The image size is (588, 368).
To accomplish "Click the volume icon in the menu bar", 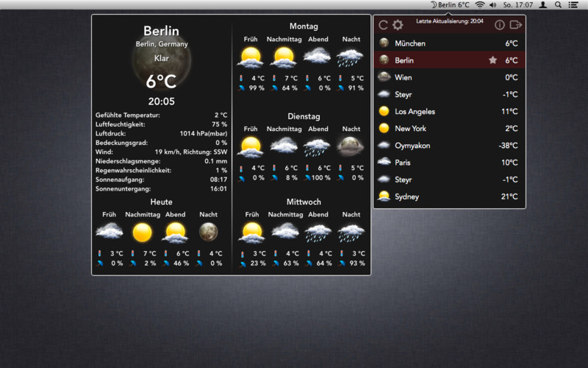I will click(x=493, y=5).
